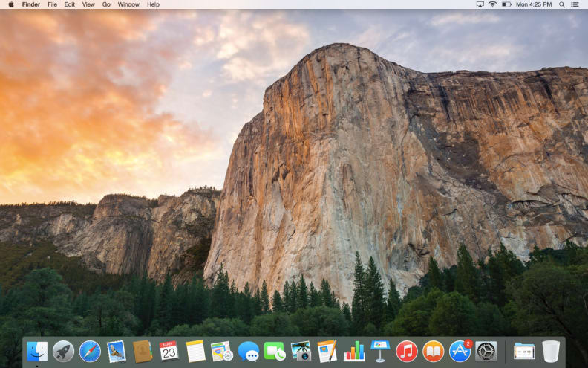Open Notification Center list icon
The height and width of the screenshot is (368, 588).
[x=575, y=4]
